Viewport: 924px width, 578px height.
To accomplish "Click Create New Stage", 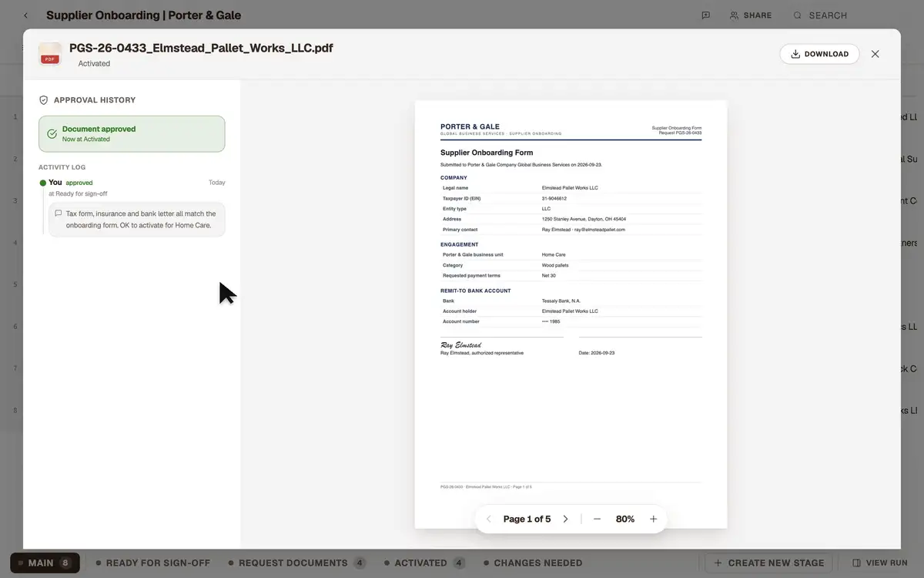I will coord(769,563).
